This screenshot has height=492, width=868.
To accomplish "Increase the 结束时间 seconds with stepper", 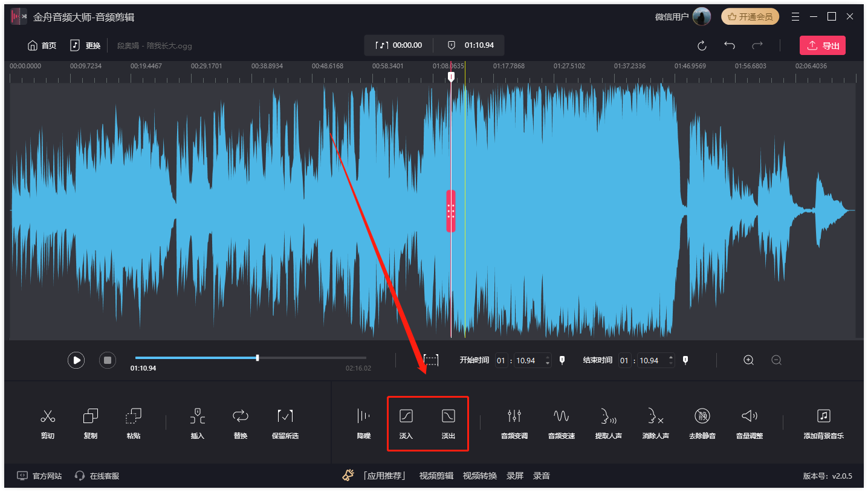I will pos(671,357).
